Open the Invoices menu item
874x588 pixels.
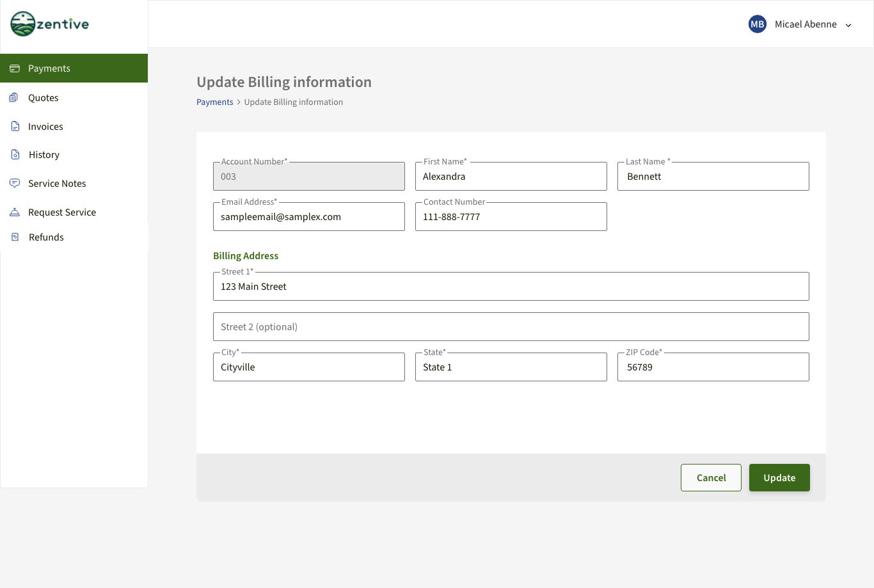click(45, 127)
